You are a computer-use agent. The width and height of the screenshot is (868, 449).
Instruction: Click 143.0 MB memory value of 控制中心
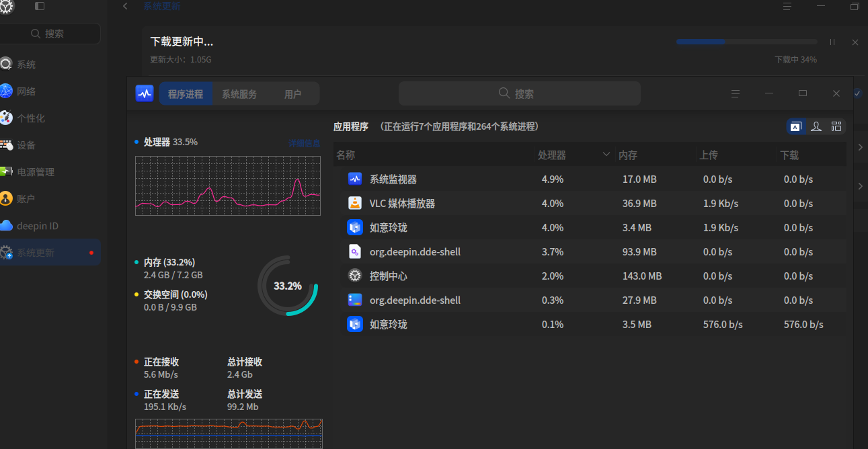642,276
